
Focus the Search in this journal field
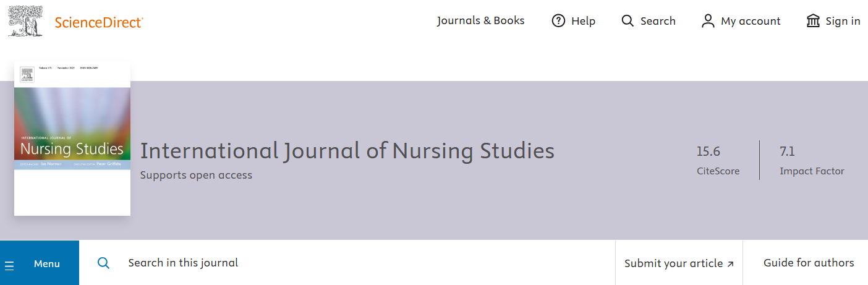pos(346,263)
